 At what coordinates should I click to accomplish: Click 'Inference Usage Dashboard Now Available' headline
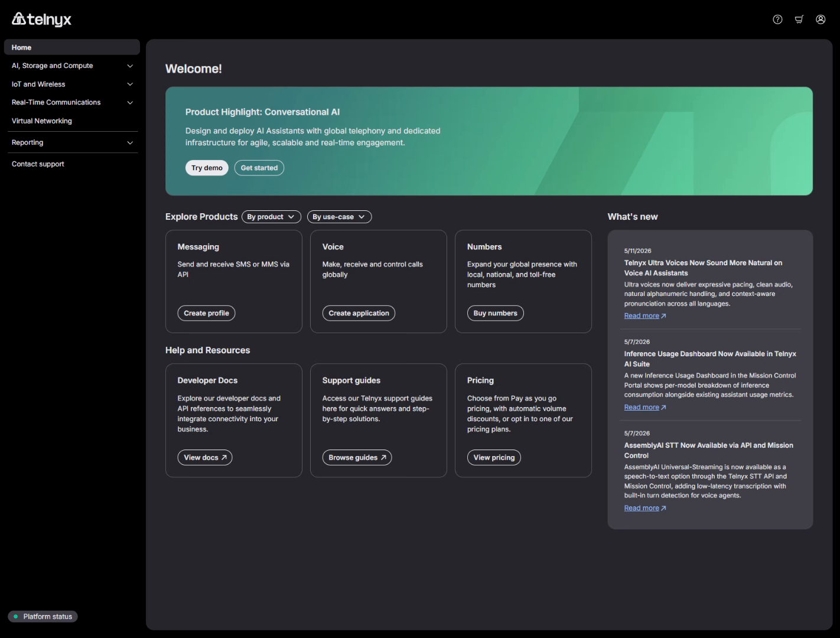click(x=710, y=359)
